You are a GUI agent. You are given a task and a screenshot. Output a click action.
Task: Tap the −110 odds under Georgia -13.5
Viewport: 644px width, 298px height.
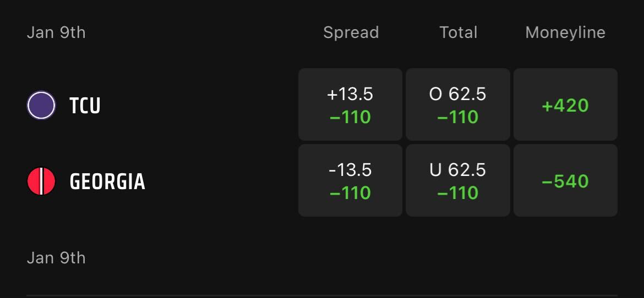350,193
